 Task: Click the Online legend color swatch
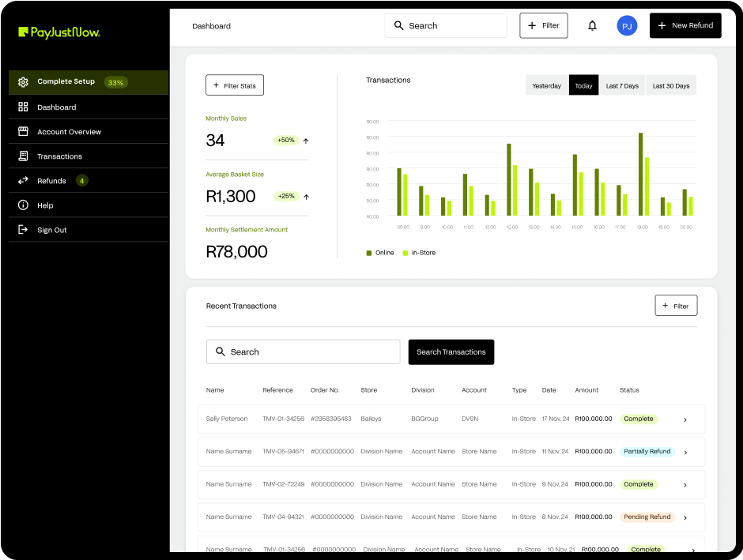tap(368, 253)
